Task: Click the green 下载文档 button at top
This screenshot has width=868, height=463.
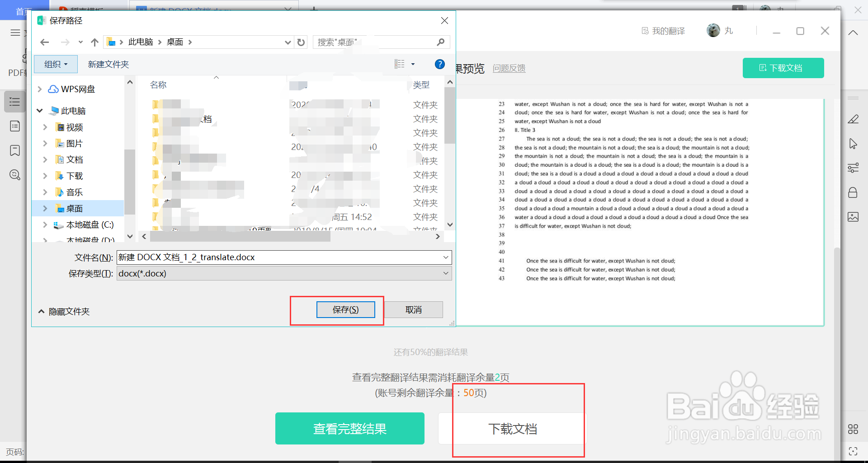Action: pyautogui.click(x=783, y=68)
